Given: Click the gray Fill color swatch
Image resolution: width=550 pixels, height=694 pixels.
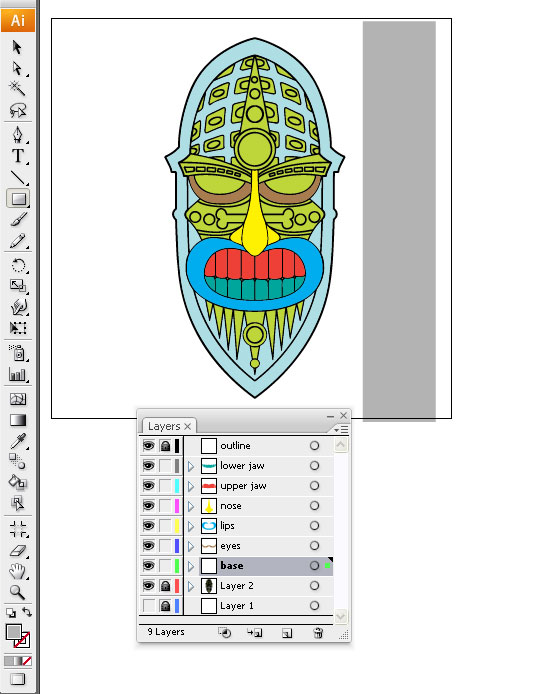Looking at the screenshot, I should coord(13,632).
